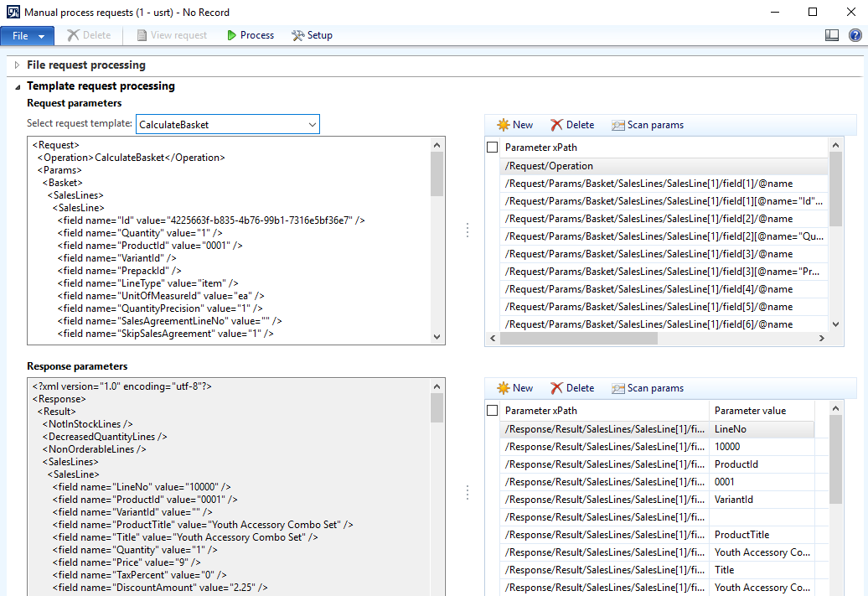This screenshot has width=868, height=596.
Task: Open Help via the question mark icon
Action: click(x=855, y=35)
